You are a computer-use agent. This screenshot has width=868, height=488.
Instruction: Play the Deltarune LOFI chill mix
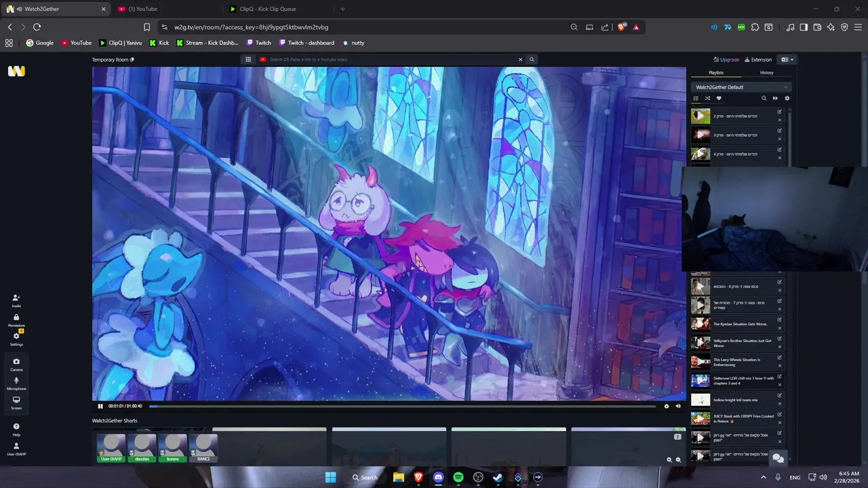pyautogui.click(x=701, y=381)
